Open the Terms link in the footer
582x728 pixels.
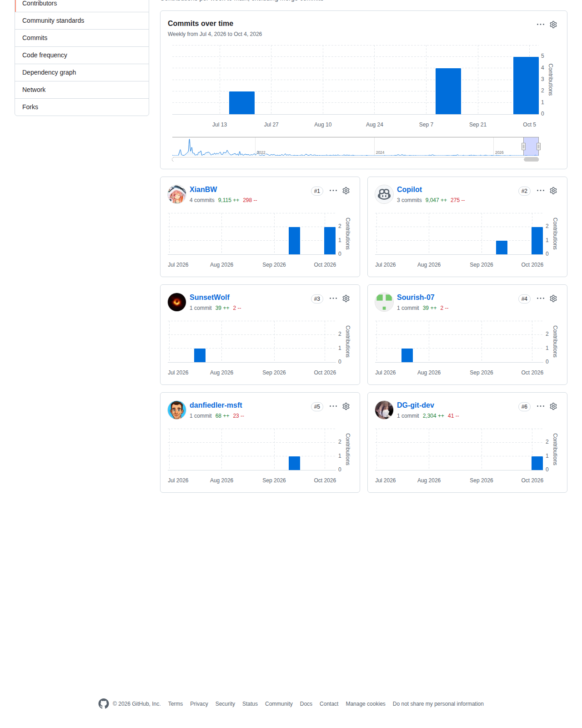pyautogui.click(x=176, y=704)
